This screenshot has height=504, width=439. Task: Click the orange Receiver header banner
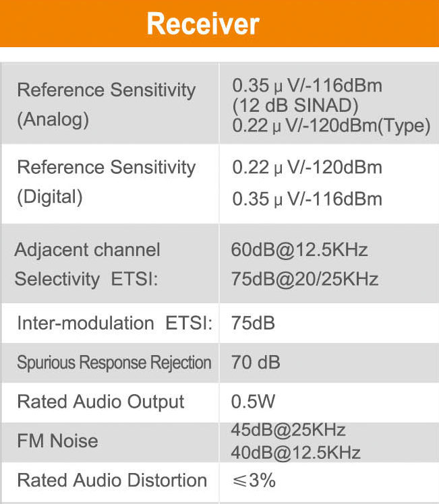(219, 24)
